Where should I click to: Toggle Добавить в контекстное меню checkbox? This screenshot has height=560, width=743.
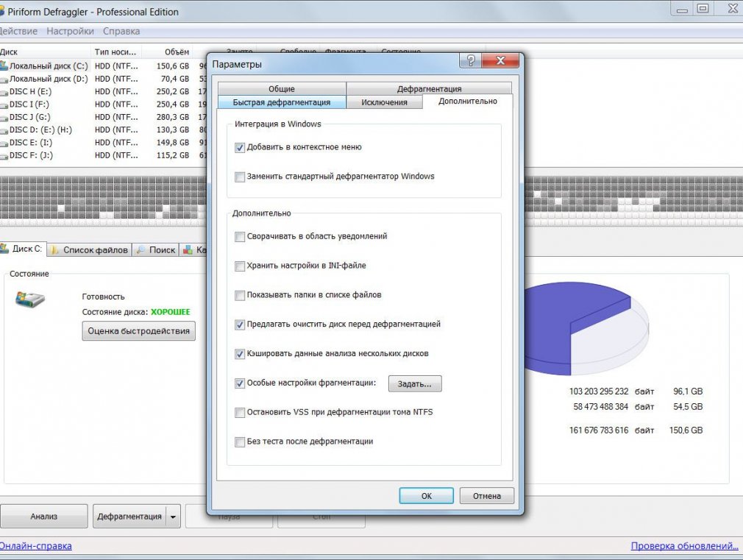[x=240, y=147]
